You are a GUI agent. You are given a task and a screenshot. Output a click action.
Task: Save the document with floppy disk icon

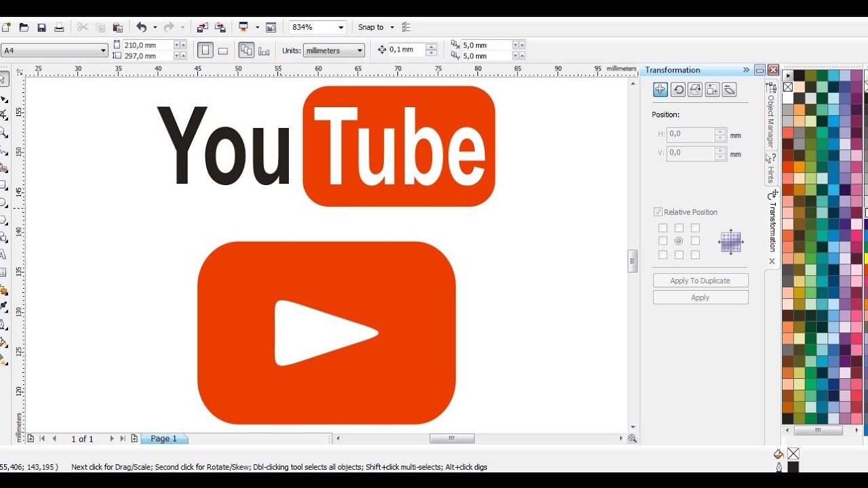click(x=41, y=27)
